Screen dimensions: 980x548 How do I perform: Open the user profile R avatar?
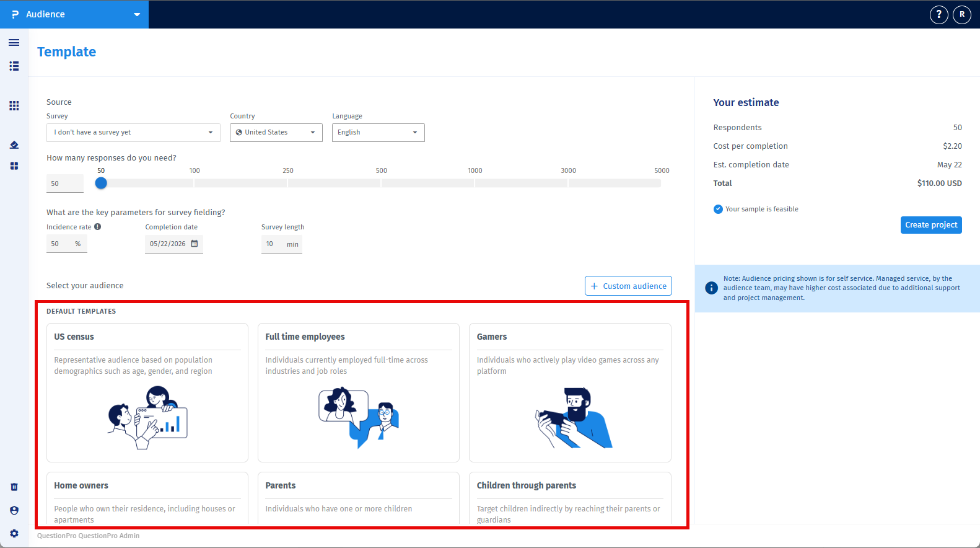pos(962,14)
